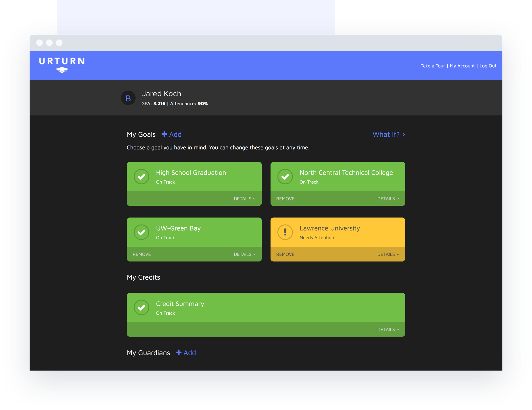Click High School Graduation checkmark icon
Image resolution: width=532 pixels, height=410 pixels.
click(141, 177)
